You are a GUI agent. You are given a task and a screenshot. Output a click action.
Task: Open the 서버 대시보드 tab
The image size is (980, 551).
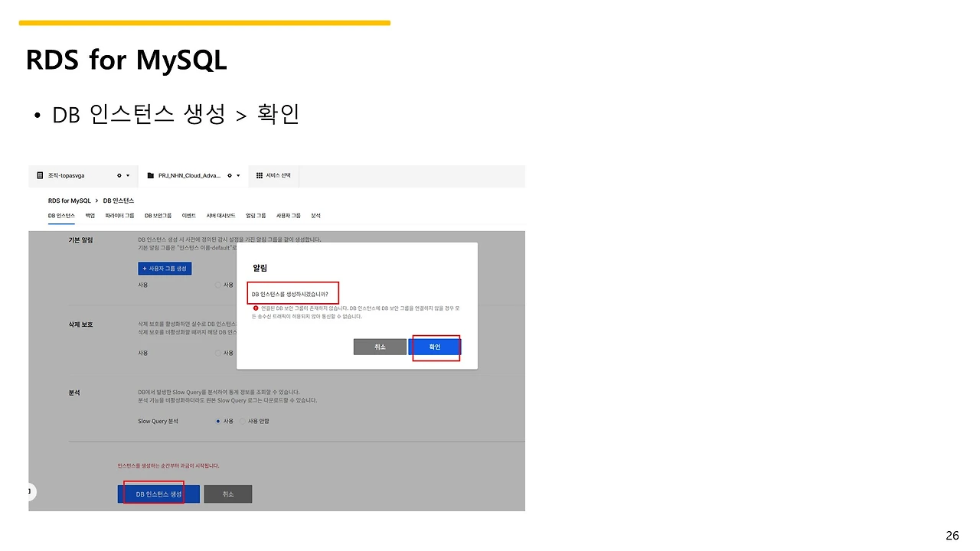click(221, 215)
